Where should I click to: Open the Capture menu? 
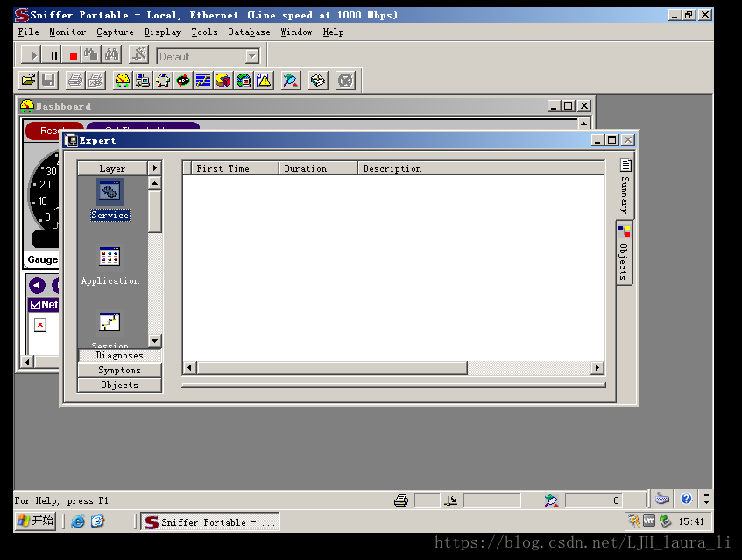pyautogui.click(x=115, y=32)
